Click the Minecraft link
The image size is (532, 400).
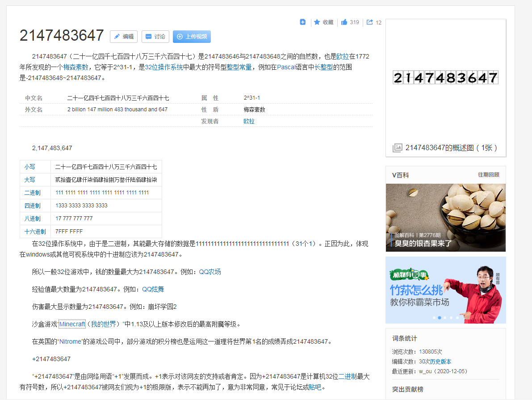click(x=72, y=324)
